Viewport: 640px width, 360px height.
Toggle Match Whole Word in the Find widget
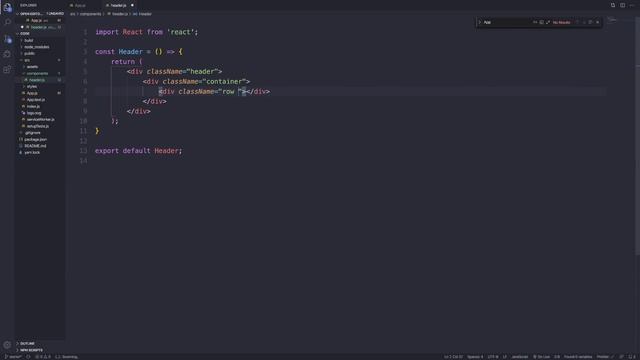coord(541,22)
